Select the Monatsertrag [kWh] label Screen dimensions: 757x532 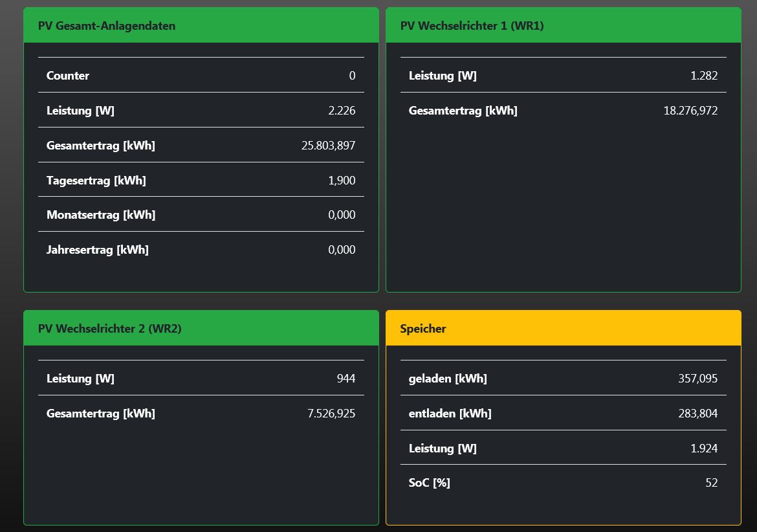[101, 215]
